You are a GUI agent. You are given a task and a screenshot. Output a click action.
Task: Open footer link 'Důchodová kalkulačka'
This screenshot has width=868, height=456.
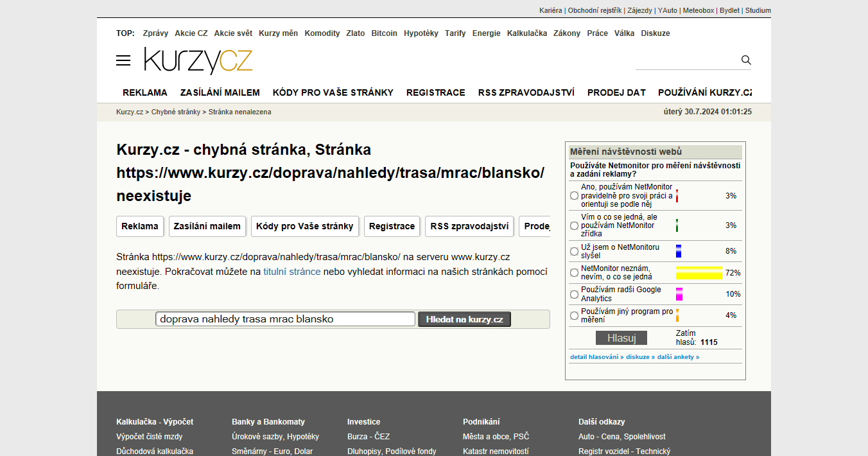coord(155,452)
